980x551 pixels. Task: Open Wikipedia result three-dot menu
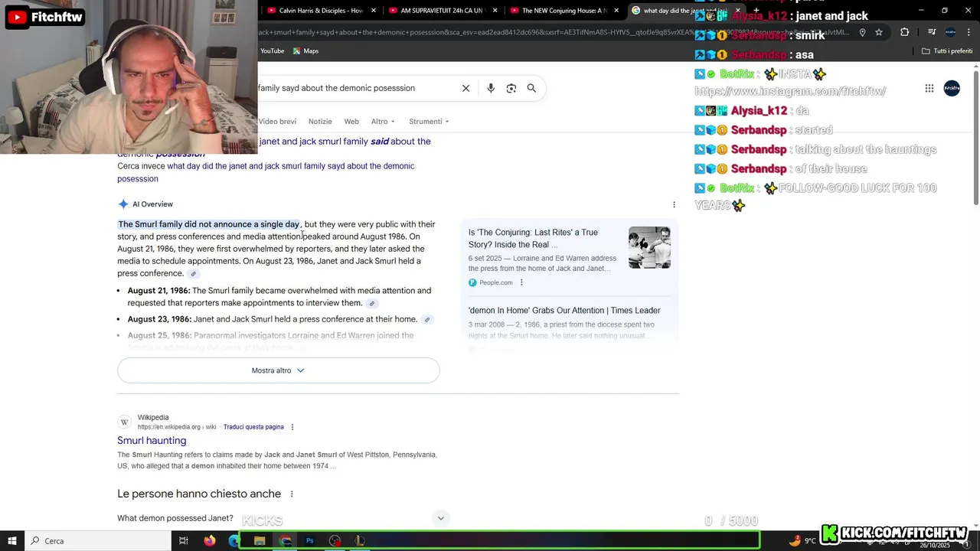click(292, 427)
